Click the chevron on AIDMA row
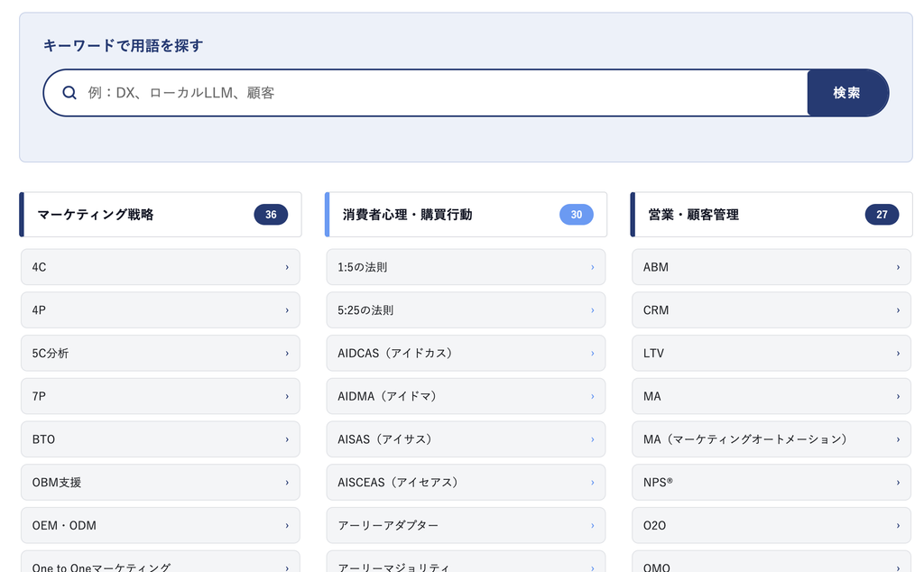This screenshot has height=572, width=924. [x=592, y=396]
